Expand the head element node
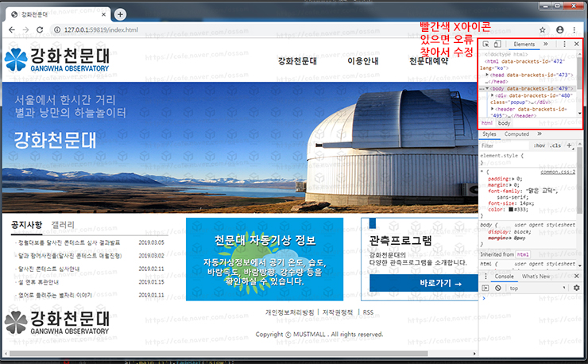Image resolution: width=588 pixels, height=364 pixels. (x=487, y=75)
